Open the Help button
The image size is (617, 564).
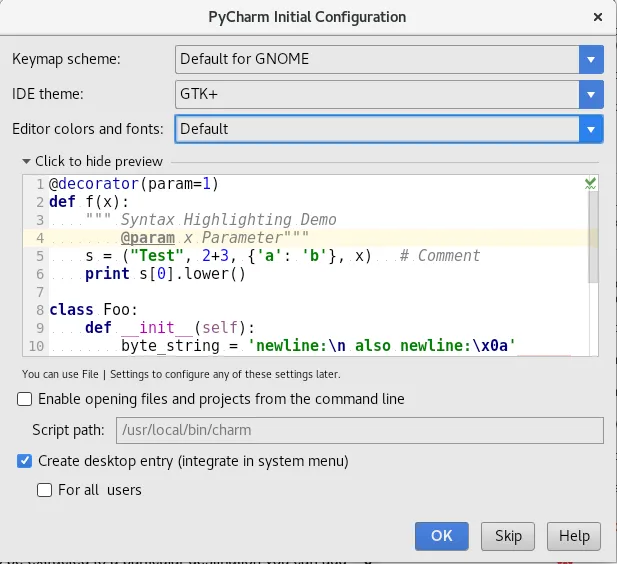574,536
